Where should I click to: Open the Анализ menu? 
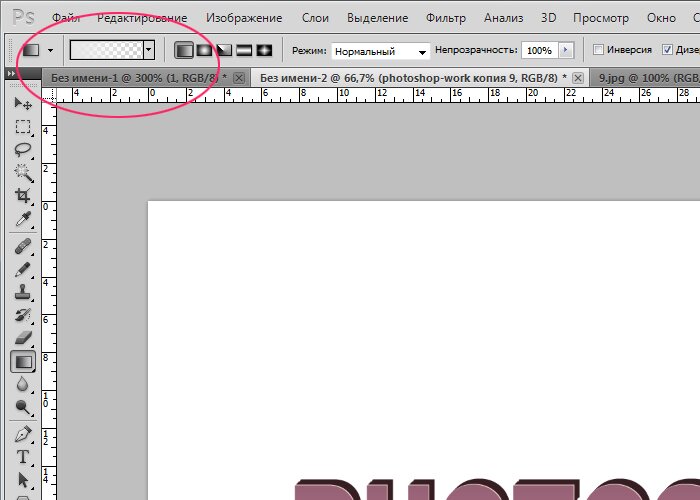pyautogui.click(x=504, y=18)
